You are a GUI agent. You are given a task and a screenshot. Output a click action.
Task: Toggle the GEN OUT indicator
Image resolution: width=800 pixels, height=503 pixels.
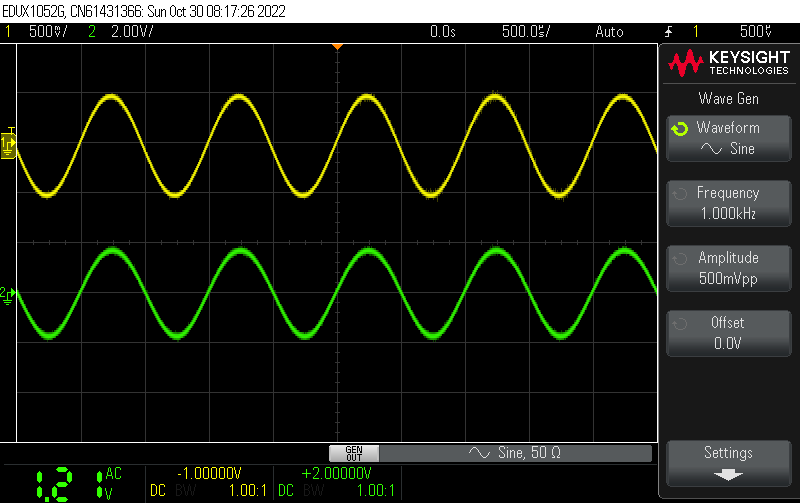coord(354,453)
